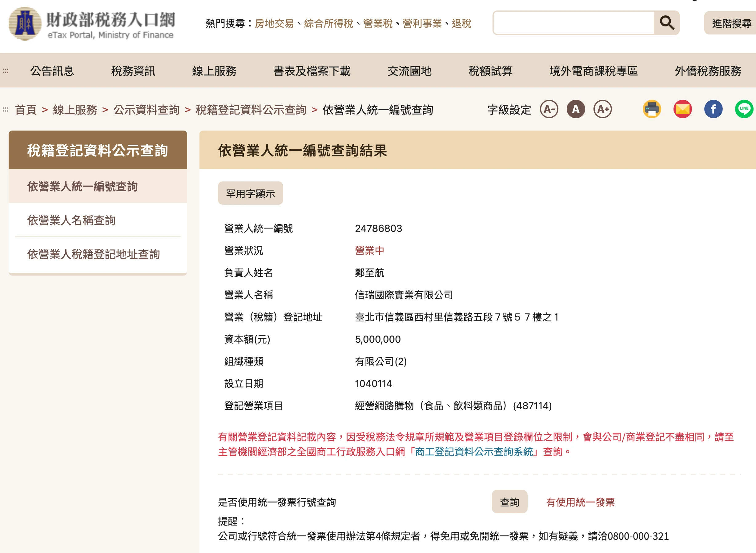Share page on Facebook icon
This screenshot has height=553, width=756.
tap(713, 109)
